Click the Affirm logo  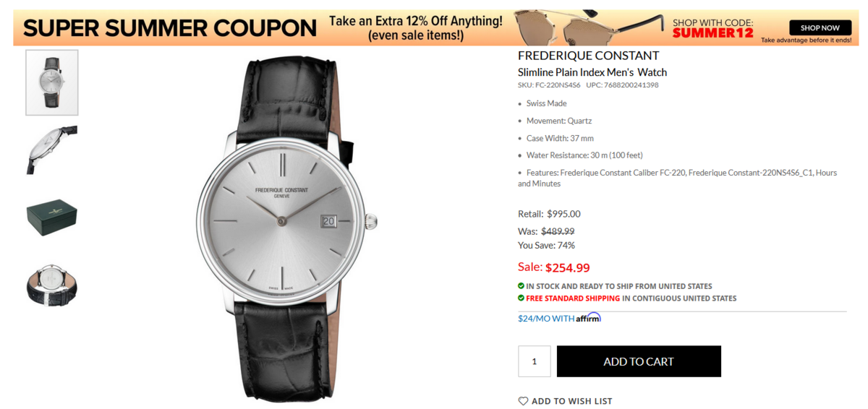click(x=589, y=318)
